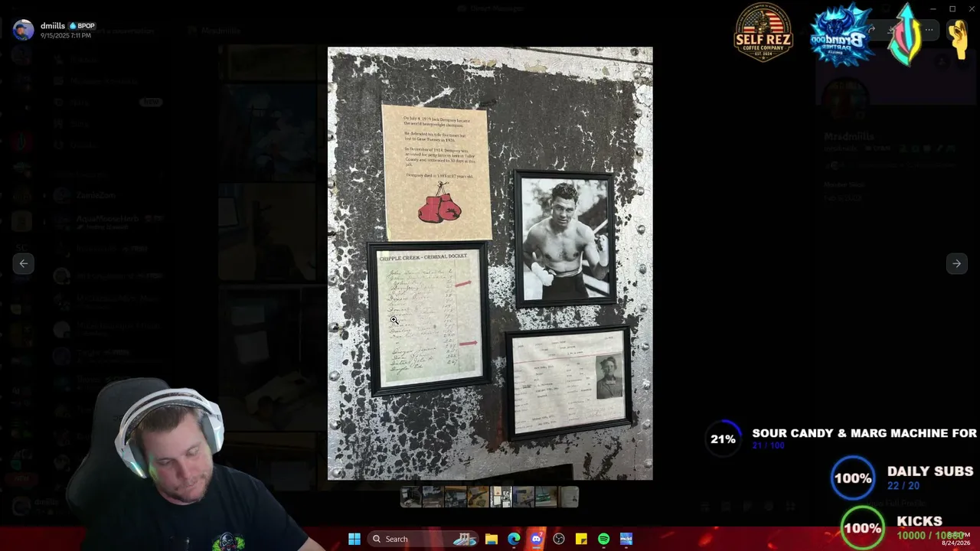Image resolution: width=980 pixels, height=551 pixels.
Task: Select the third thumbnail in the strip
Action: point(456,497)
